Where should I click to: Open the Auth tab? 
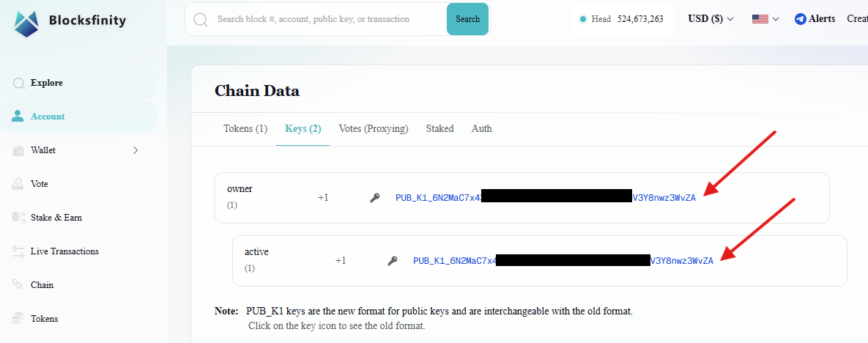tap(481, 128)
